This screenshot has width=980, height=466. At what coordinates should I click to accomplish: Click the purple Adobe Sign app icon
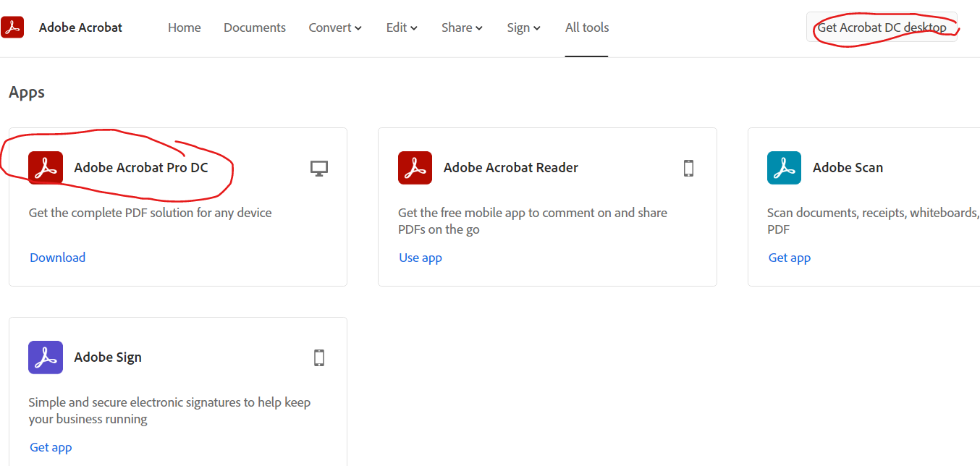(x=46, y=357)
